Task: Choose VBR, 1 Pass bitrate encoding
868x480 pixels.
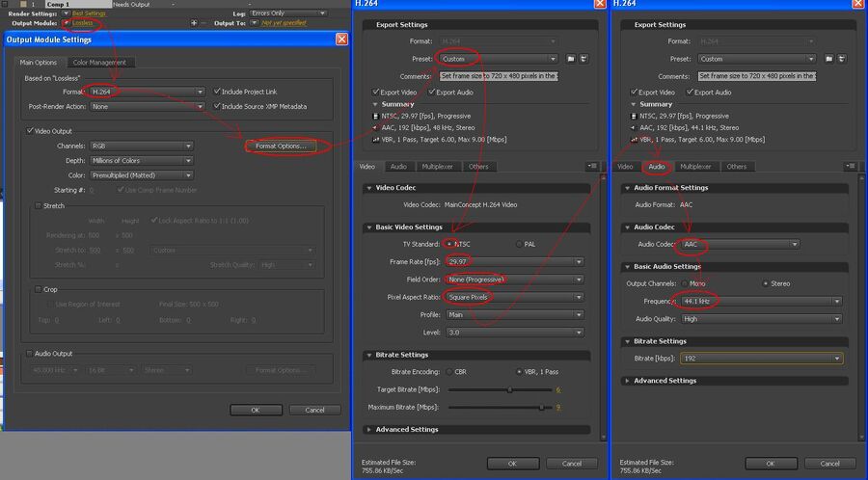Action: pyautogui.click(x=519, y=372)
